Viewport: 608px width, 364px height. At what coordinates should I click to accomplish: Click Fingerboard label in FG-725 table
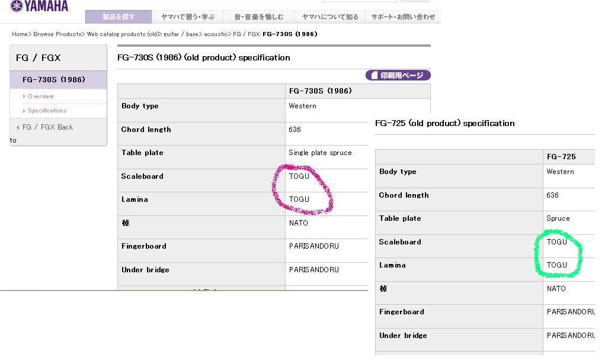402,312
